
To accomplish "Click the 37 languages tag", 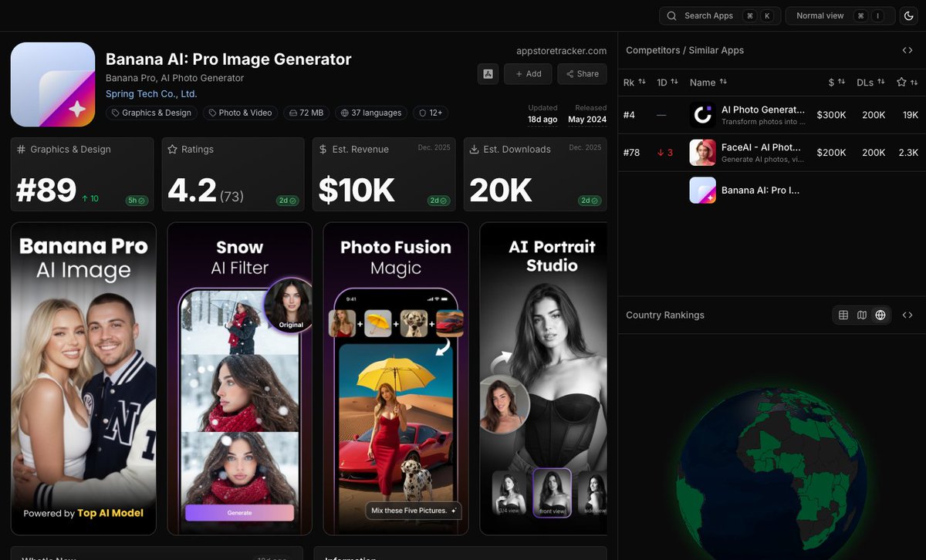I will pos(371,113).
